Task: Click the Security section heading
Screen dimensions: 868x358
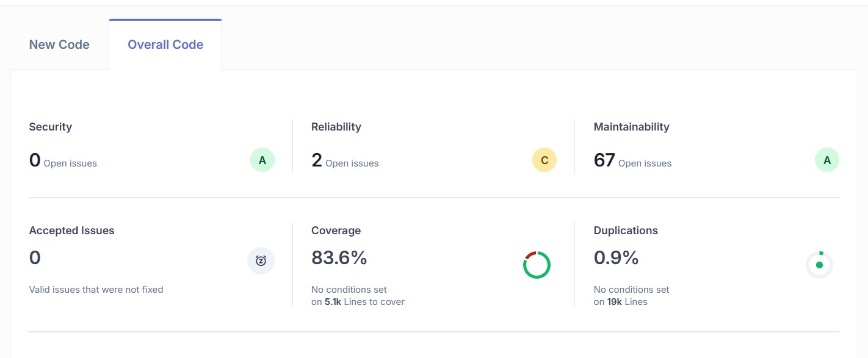Action: point(50,127)
